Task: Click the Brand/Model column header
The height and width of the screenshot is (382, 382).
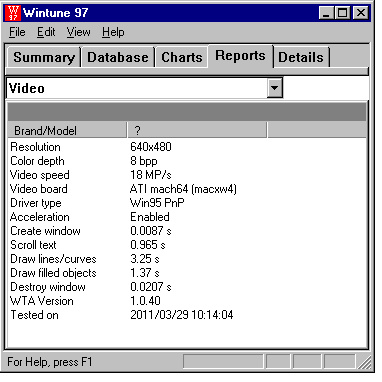Action: (67, 130)
